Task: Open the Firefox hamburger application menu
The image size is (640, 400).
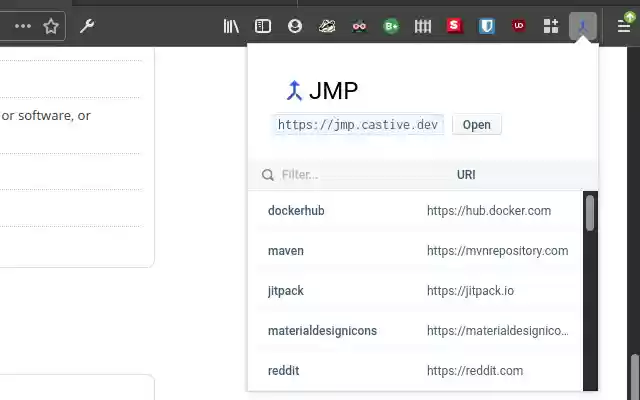Action: coord(623,27)
